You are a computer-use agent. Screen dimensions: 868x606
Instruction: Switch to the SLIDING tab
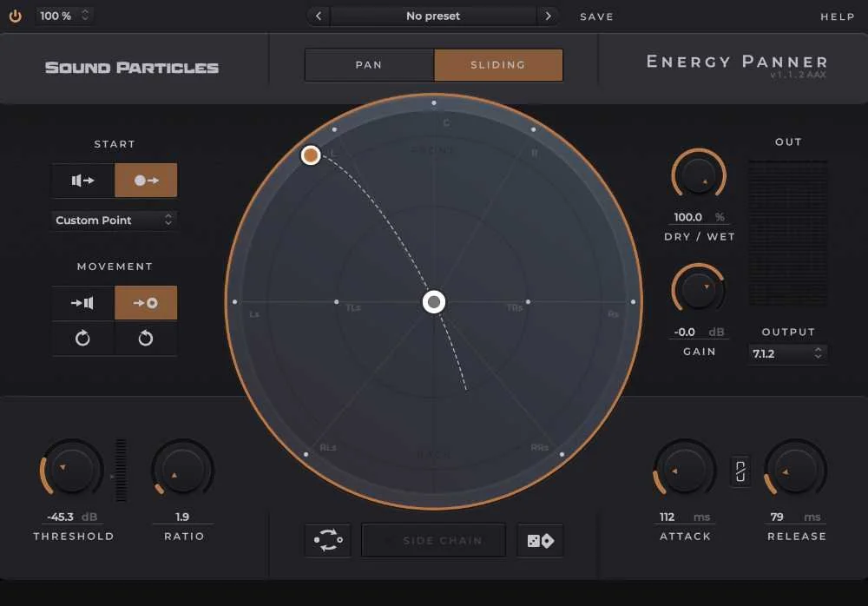(x=498, y=64)
